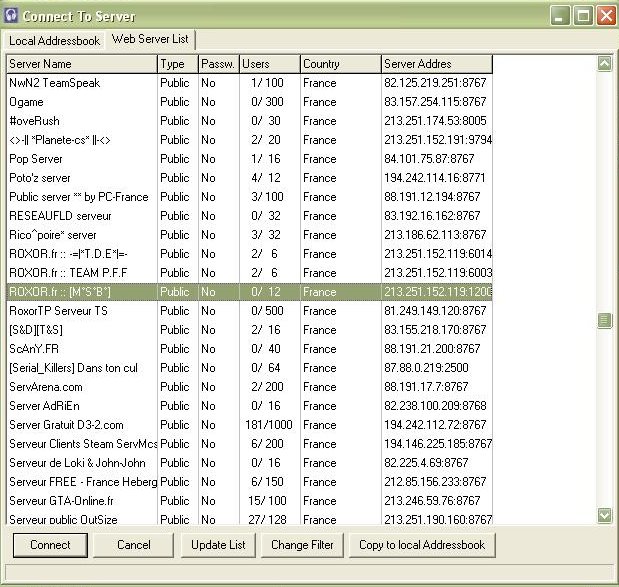Click highlighted ROXOR.fr :: [M*S*B*] row

click(249, 292)
